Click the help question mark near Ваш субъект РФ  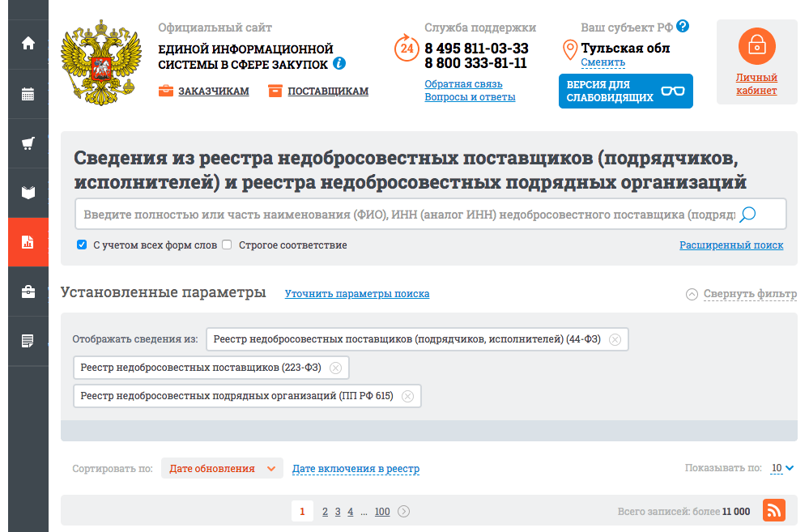(x=683, y=26)
